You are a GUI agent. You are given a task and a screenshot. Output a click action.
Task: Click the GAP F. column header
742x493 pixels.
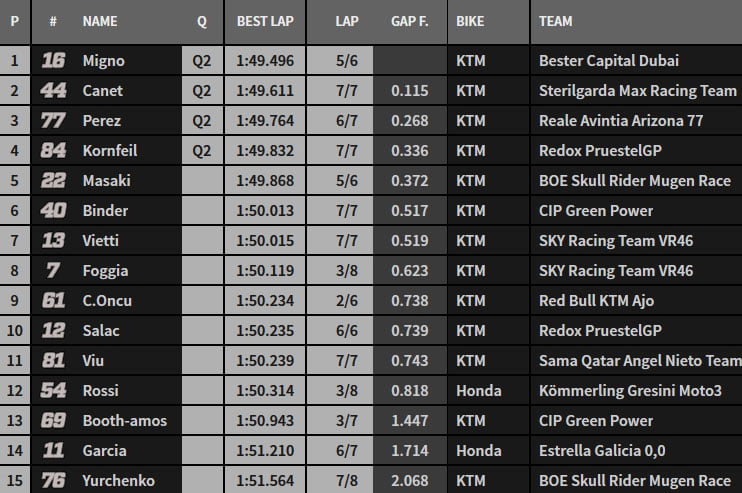coord(410,21)
